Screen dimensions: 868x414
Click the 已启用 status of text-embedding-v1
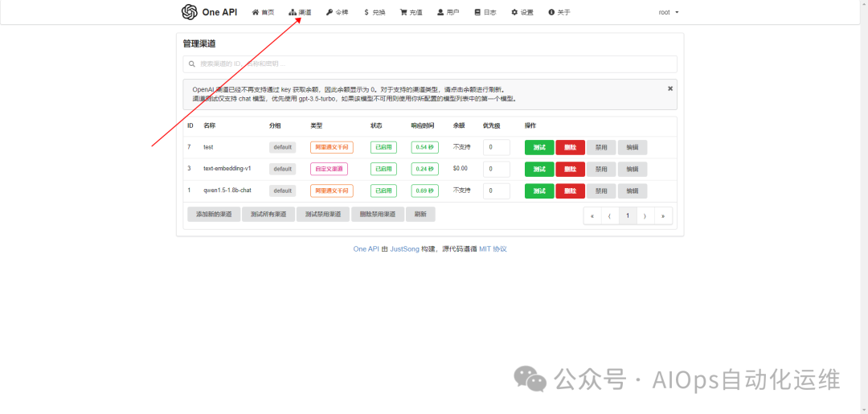pos(383,169)
